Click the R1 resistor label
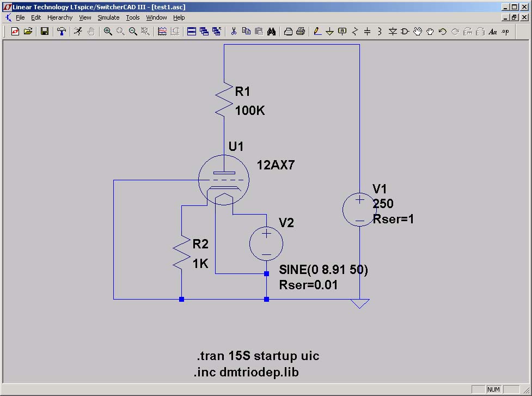Viewport: 532px width, 396px height. click(x=243, y=92)
